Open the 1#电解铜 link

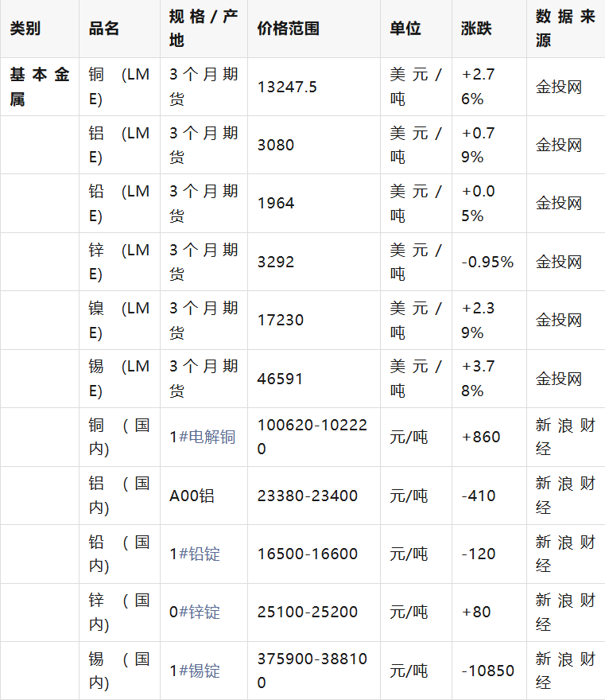(x=207, y=437)
